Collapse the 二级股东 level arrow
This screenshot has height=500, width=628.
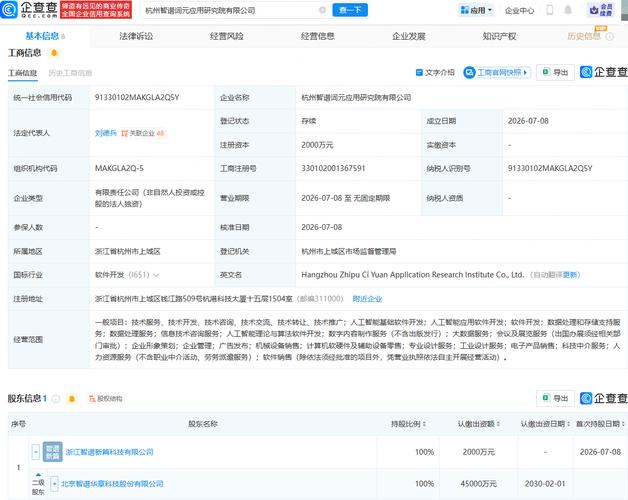coord(38,474)
